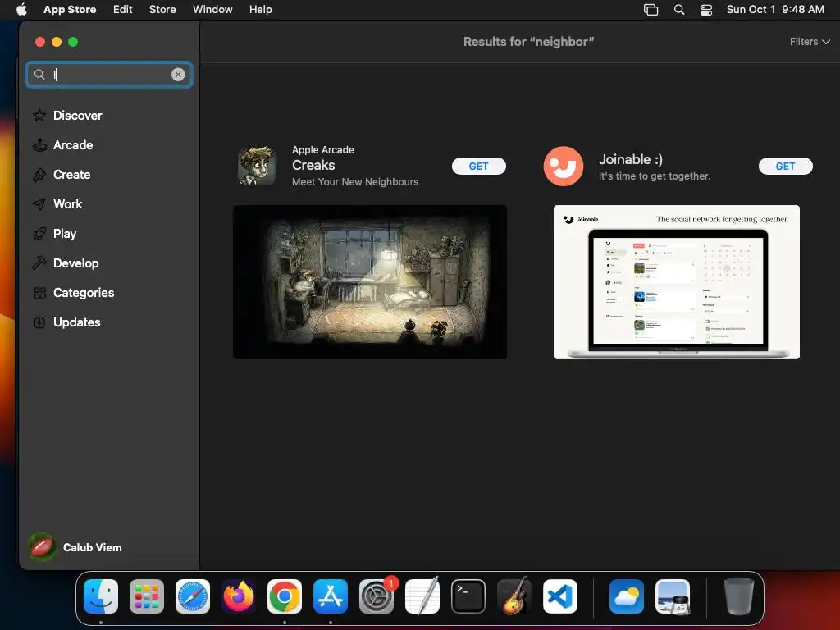
Task: Click the date and time in menu bar
Action: 775,10
